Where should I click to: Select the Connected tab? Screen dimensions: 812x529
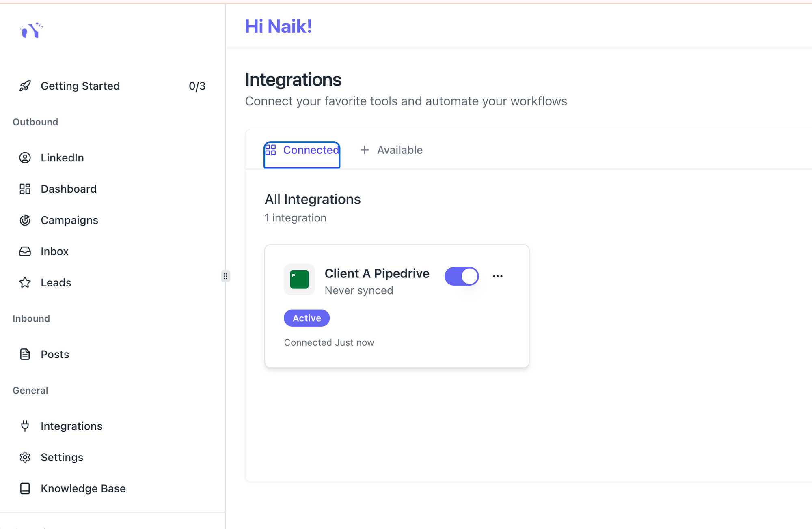pyautogui.click(x=302, y=151)
